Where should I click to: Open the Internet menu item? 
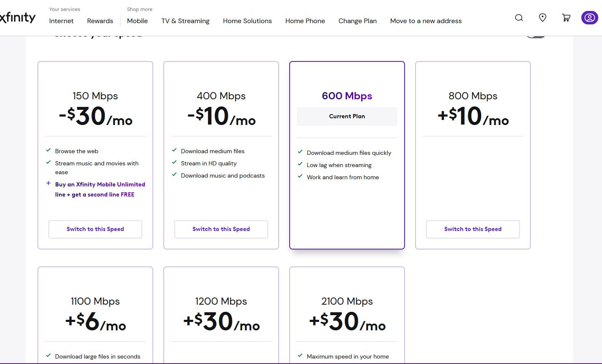pyautogui.click(x=61, y=21)
